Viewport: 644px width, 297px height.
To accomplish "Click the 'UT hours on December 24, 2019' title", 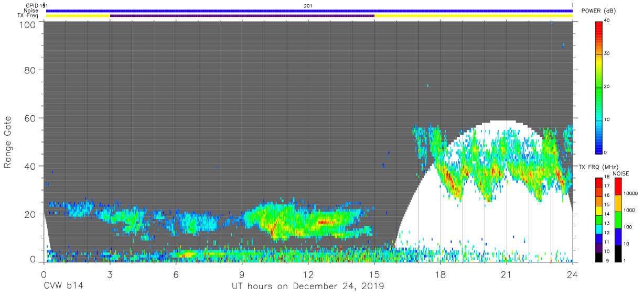I will 308,287.
